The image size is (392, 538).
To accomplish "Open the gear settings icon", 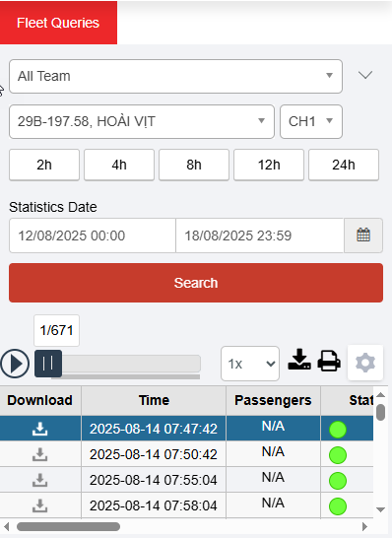I will (x=365, y=363).
